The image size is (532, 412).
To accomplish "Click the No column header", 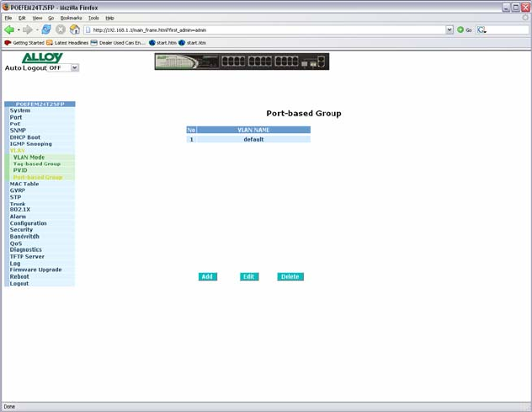I will 191,130.
